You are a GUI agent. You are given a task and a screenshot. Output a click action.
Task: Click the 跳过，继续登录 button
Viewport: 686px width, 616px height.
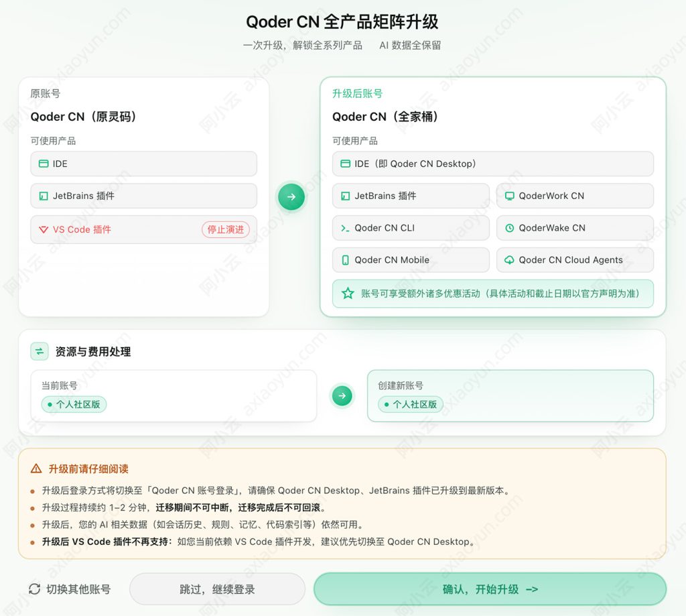[218, 589]
